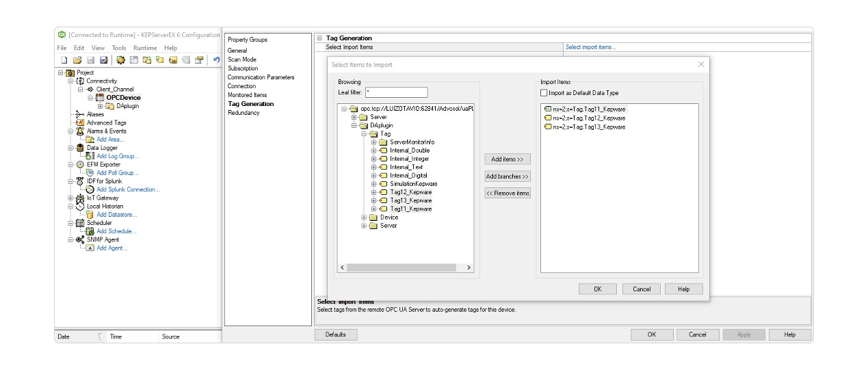Click the << Remove items button

(508, 194)
